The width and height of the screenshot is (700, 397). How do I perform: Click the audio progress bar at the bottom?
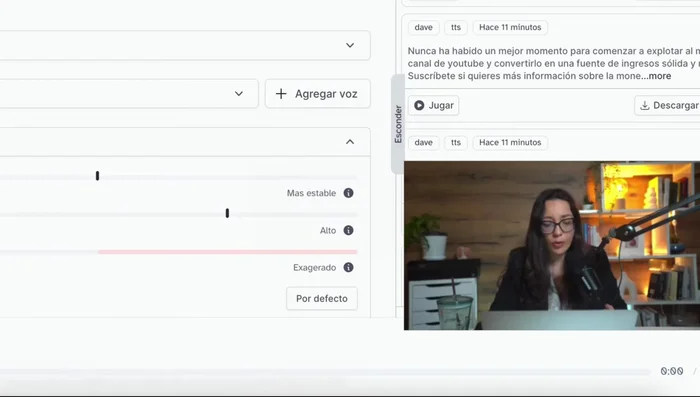tap(325, 372)
